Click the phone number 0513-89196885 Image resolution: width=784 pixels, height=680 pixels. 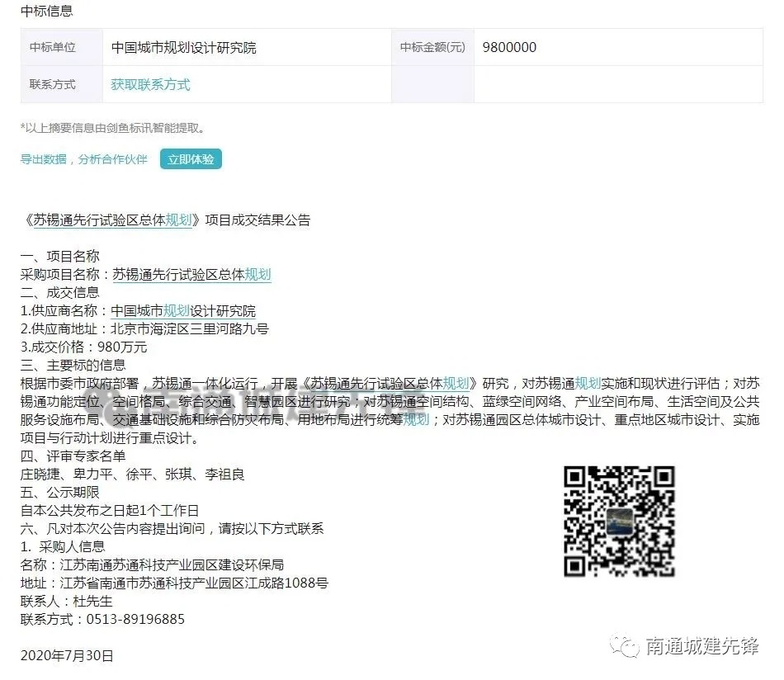[129, 619]
